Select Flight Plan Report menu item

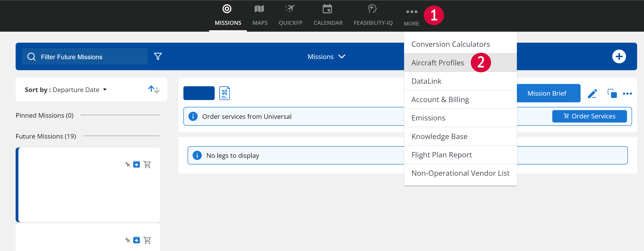(460, 155)
